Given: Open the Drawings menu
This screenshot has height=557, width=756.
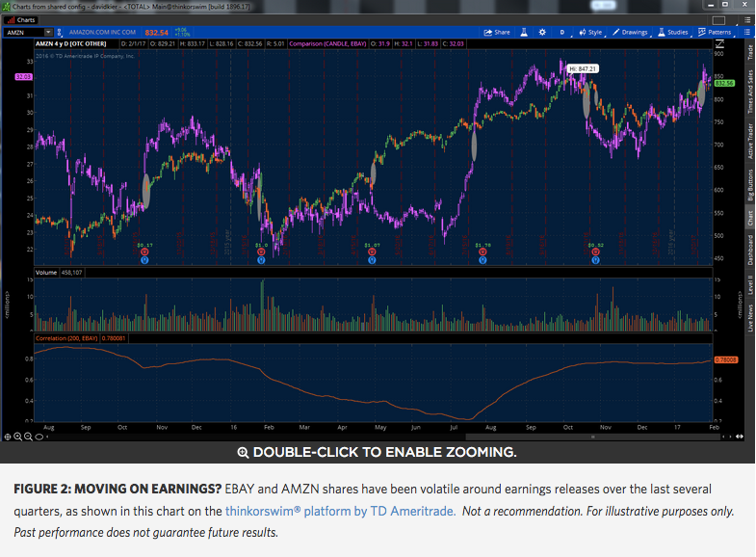Looking at the screenshot, I should [x=630, y=33].
